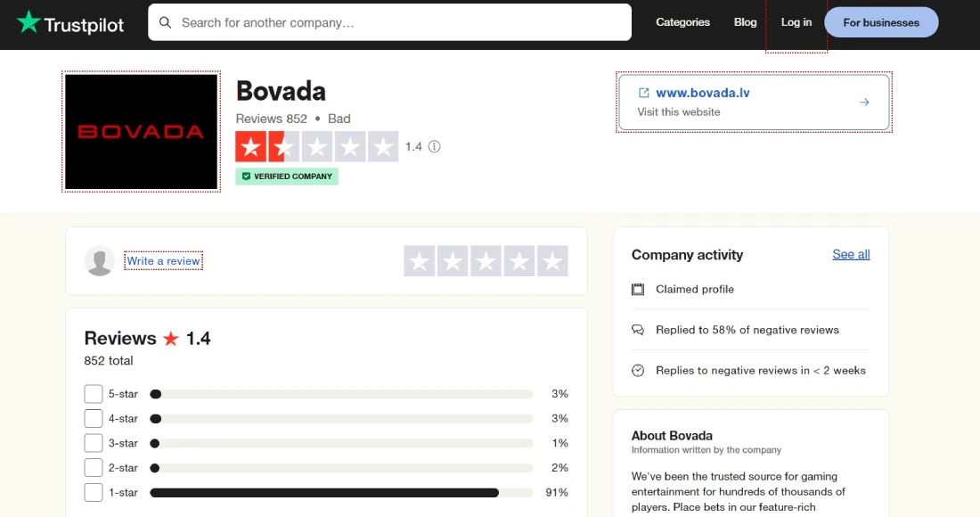The height and width of the screenshot is (517, 980).
Task: Open the Categories menu
Action: point(682,22)
